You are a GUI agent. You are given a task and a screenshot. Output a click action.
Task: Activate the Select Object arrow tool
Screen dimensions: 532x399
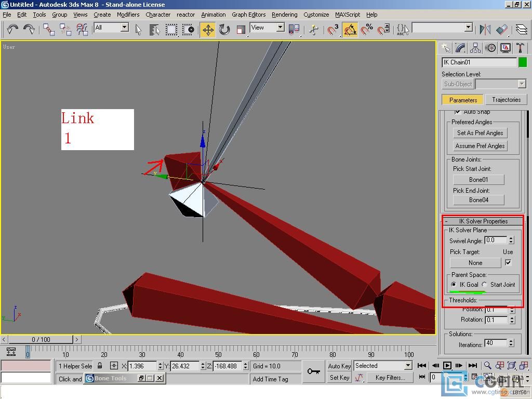[x=138, y=30]
